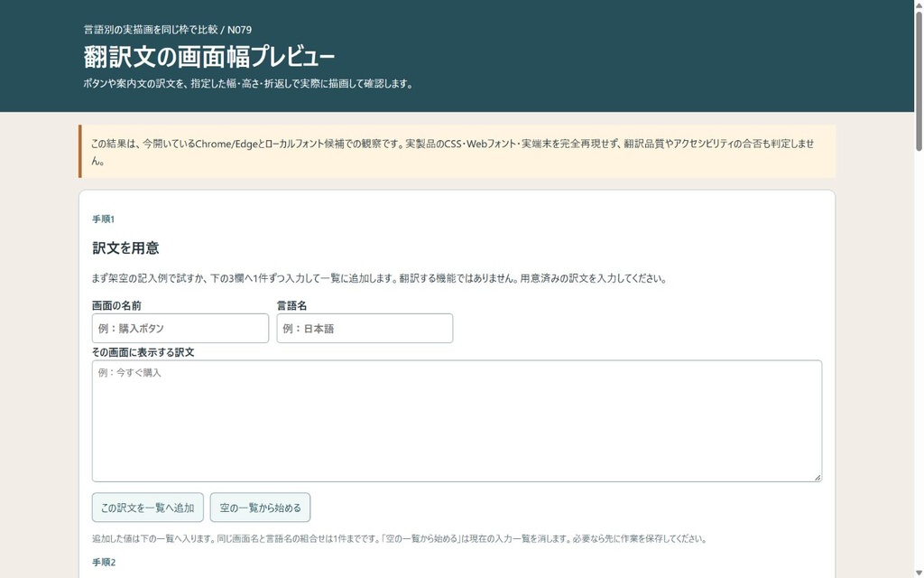
Task: Click the 訳文を用意 section heading
Action: coord(125,248)
